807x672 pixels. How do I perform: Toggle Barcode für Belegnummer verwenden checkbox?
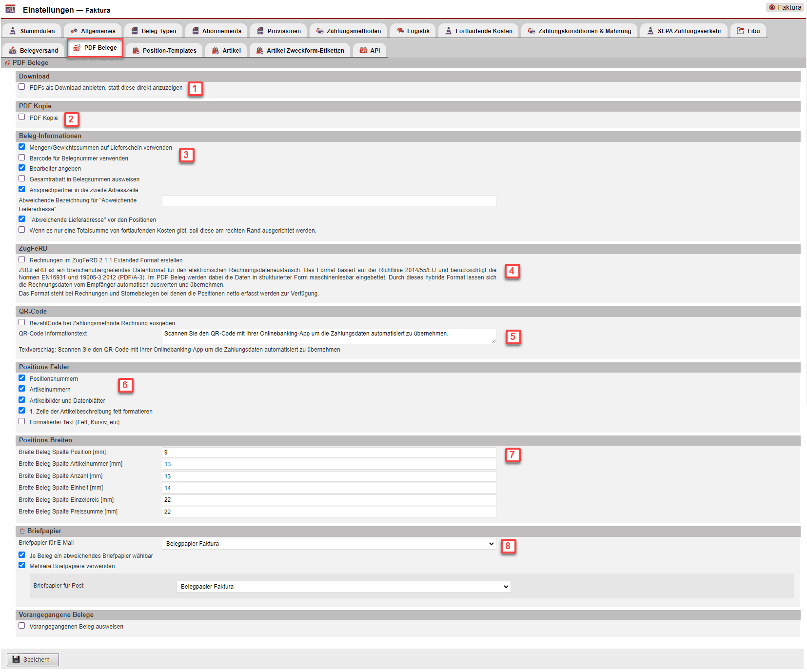22,158
